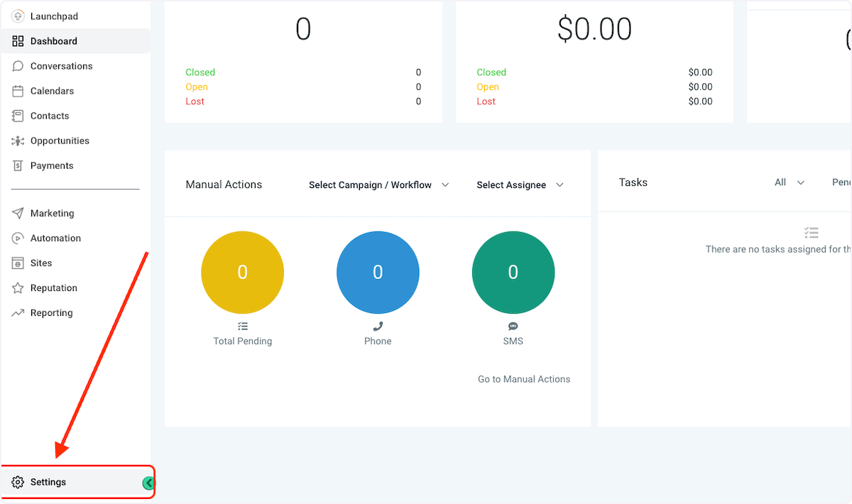Click the Marketing paper plane icon
852x504 pixels.
[18, 213]
